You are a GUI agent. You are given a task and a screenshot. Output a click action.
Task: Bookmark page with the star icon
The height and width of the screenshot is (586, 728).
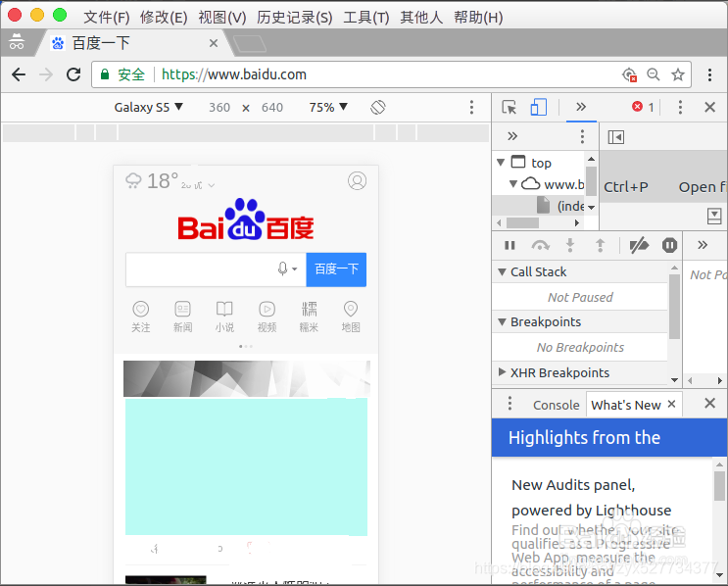point(678,74)
